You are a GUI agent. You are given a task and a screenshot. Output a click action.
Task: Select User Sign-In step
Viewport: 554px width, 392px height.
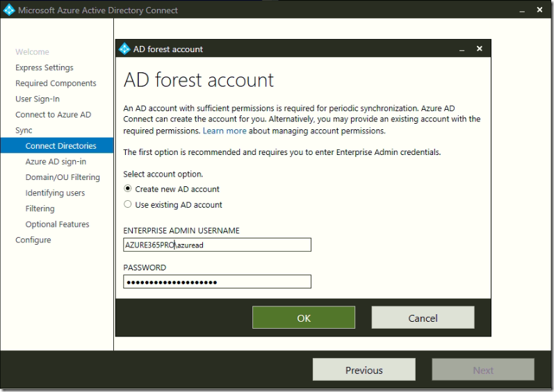point(38,99)
